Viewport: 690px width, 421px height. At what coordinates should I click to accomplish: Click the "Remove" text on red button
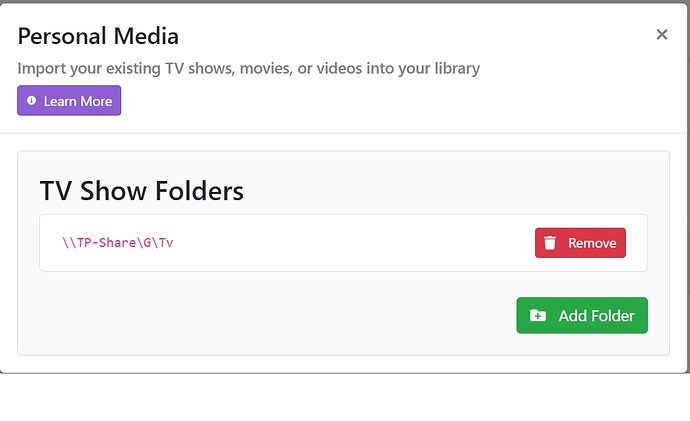593,243
